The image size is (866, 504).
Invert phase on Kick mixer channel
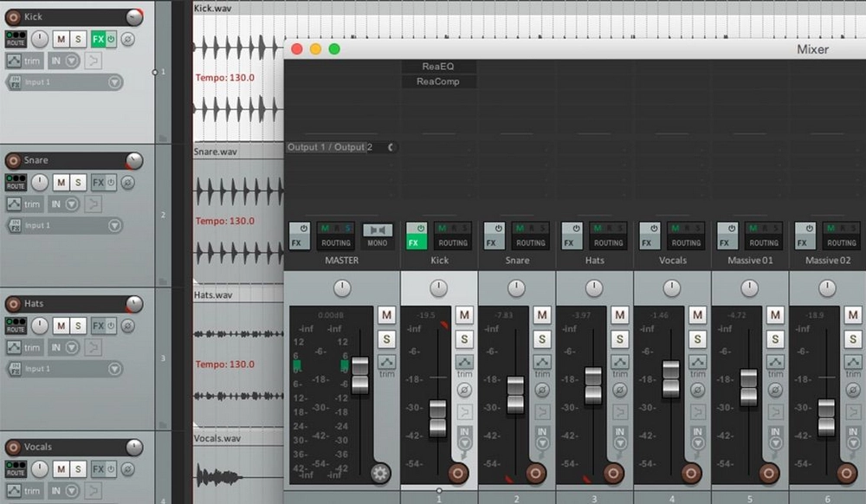(x=464, y=391)
